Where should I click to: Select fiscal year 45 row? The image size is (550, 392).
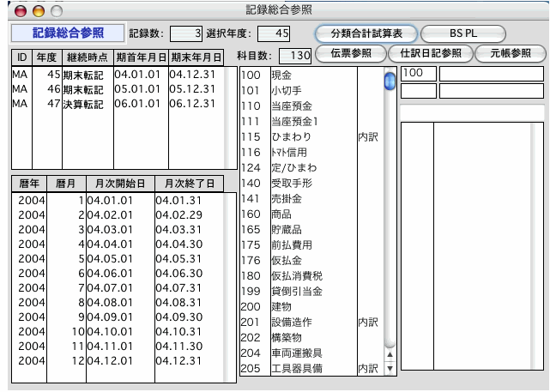[x=116, y=75]
